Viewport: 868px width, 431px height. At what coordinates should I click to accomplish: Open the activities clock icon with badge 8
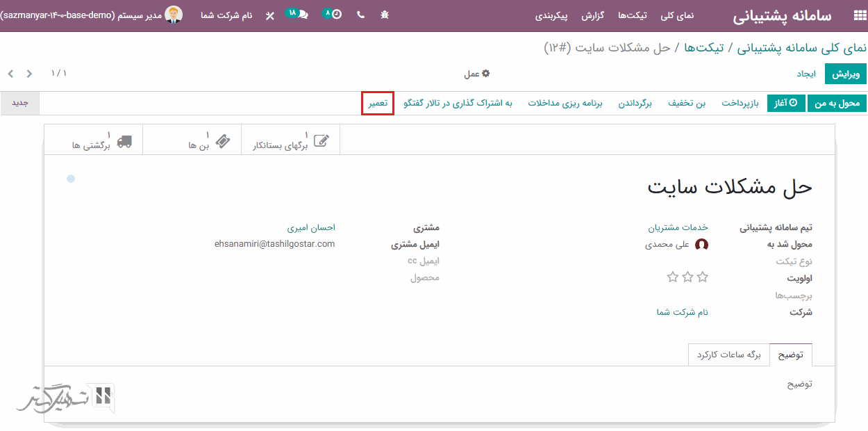(333, 14)
